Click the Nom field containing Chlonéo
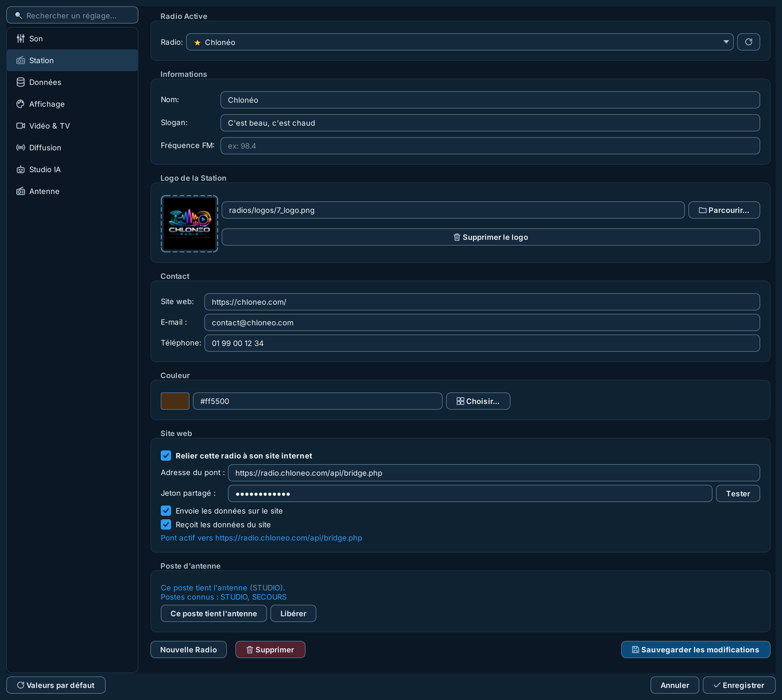Viewport: 782px width, 700px height. pyautogui.click(x=490, y=100)
